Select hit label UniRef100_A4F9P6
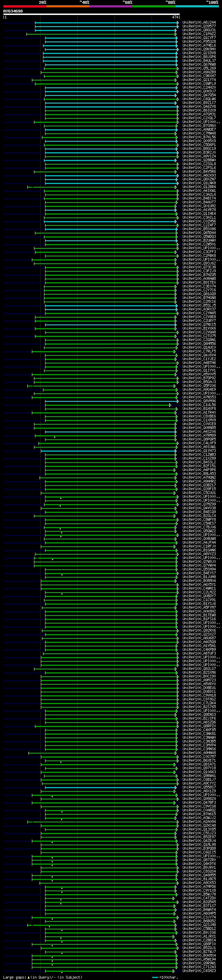Screen dimensions: 222x980 pyautogui.click(x=199, y=470)
